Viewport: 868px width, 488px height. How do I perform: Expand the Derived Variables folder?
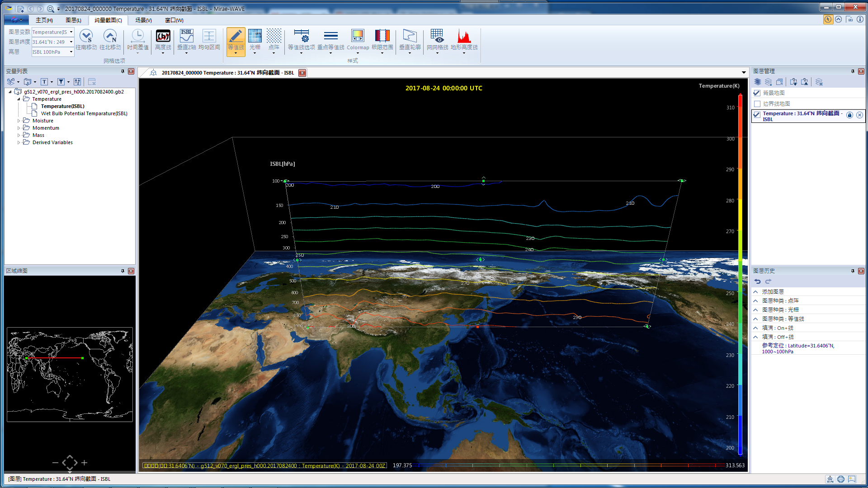19,143
